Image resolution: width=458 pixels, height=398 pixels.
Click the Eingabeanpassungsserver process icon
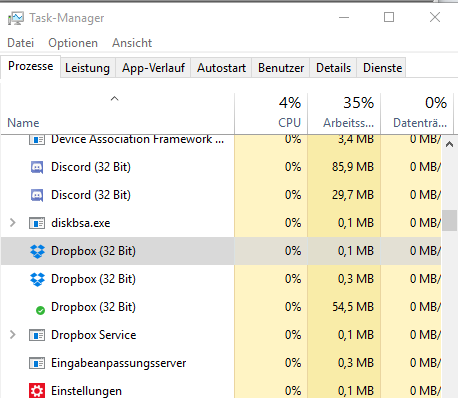(37, 363)
